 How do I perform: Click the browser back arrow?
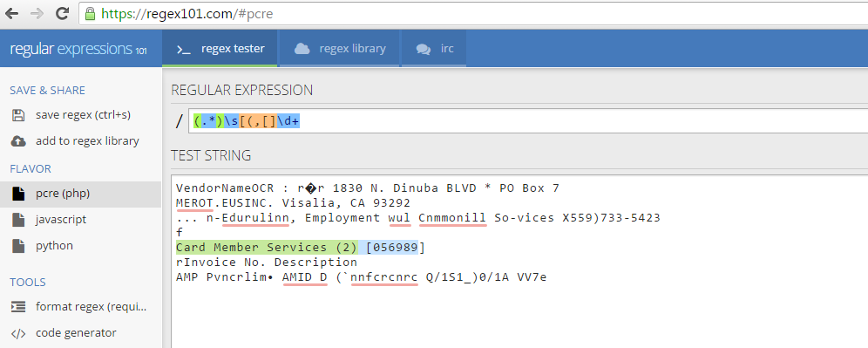(12, 13)
